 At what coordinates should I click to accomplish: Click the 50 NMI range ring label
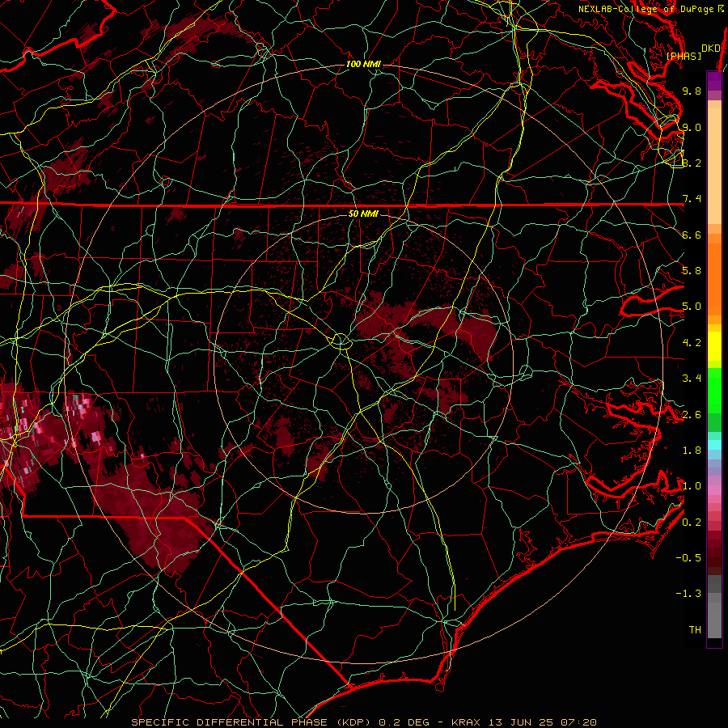(363, 214)
